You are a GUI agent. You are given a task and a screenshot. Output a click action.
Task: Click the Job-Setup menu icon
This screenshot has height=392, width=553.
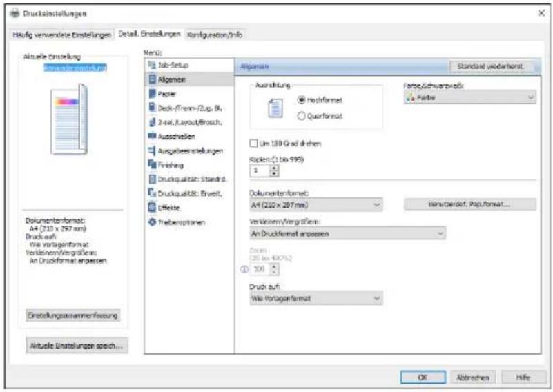point(152,65)
